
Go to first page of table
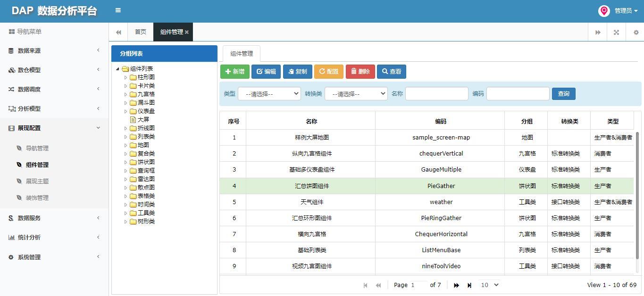tap(366, 285)
